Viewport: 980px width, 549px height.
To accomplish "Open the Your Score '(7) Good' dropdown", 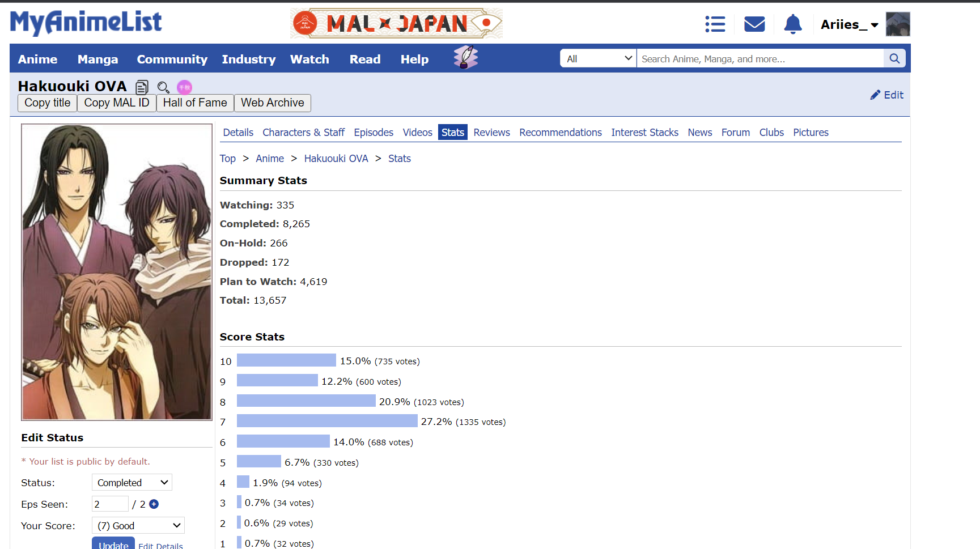I will tap(138, 526).
